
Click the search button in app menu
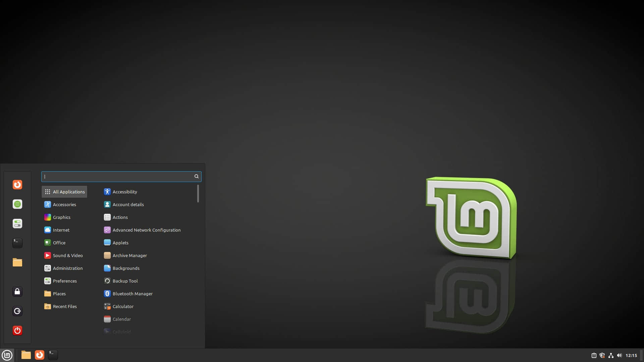click(x=196, y=176)
